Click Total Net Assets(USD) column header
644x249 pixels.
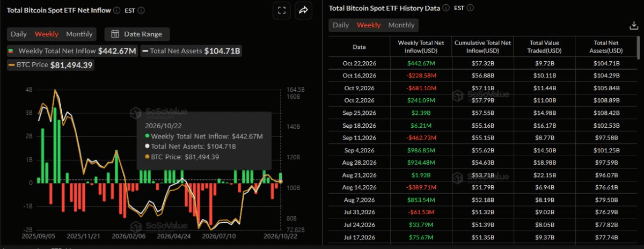click(605, 47)
